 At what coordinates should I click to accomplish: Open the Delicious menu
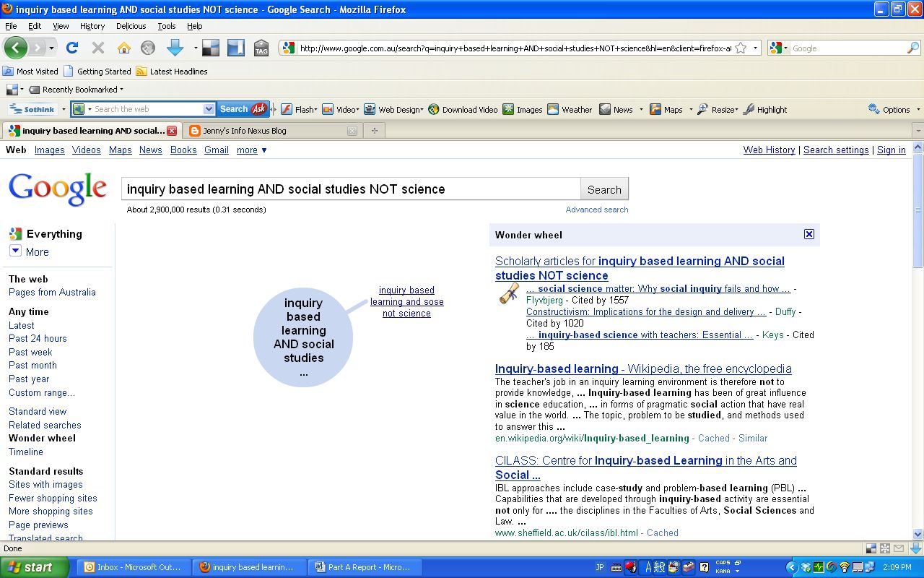coord(131,26)
